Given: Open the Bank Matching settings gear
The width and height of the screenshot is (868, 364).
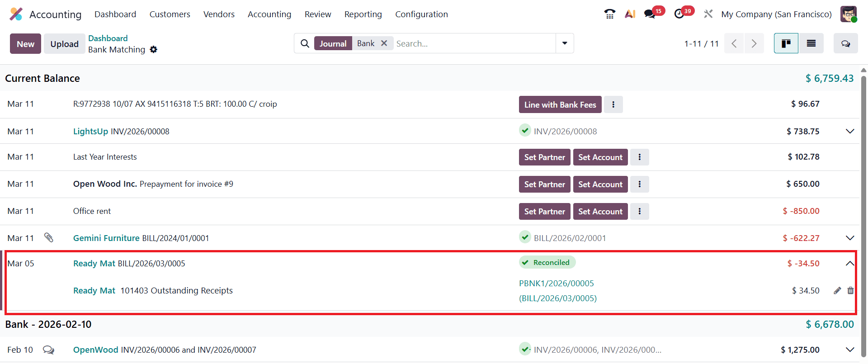Looking at the screenshot, I should (x=154, y=49).
